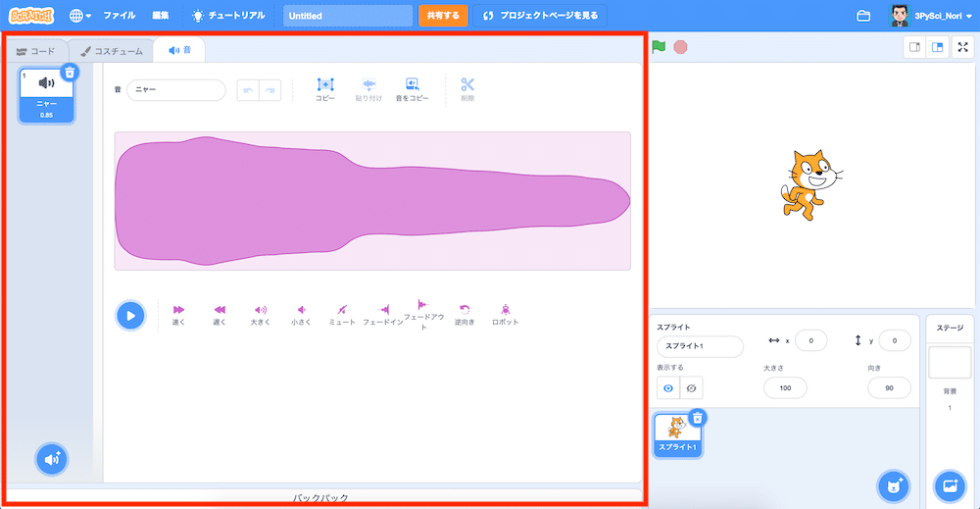This screenshot has height=509, width=980.
Task: Open the language globe menu
Action: click(x=80, y=16)
